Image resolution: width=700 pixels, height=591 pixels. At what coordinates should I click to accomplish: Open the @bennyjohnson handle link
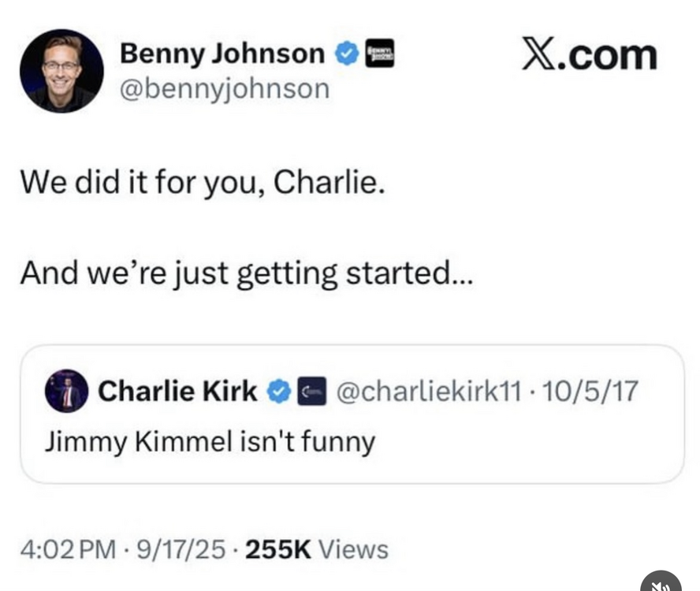(223, 88)
